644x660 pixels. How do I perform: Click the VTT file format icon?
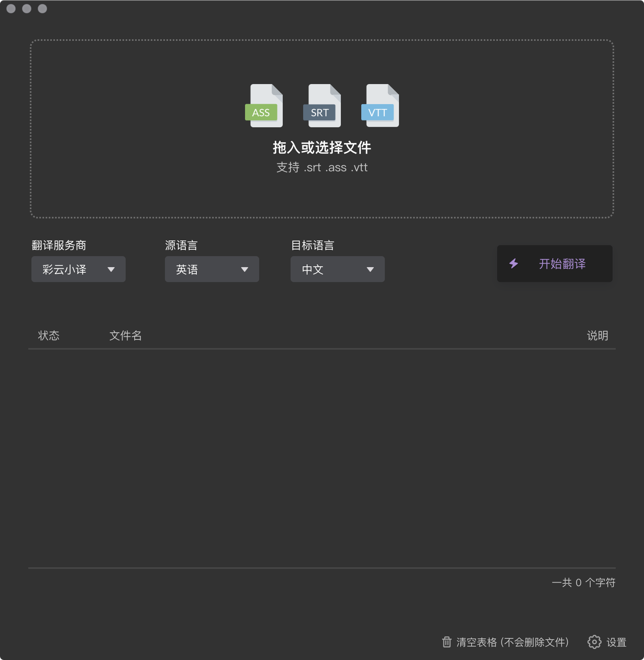click(380, 106)
